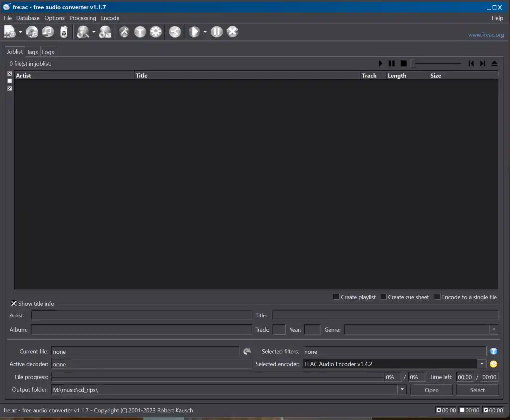Open encoder configuration gear icon in toolbar
Screen dimensions: 510x420
pyautogui.click(x=156, y=32)
